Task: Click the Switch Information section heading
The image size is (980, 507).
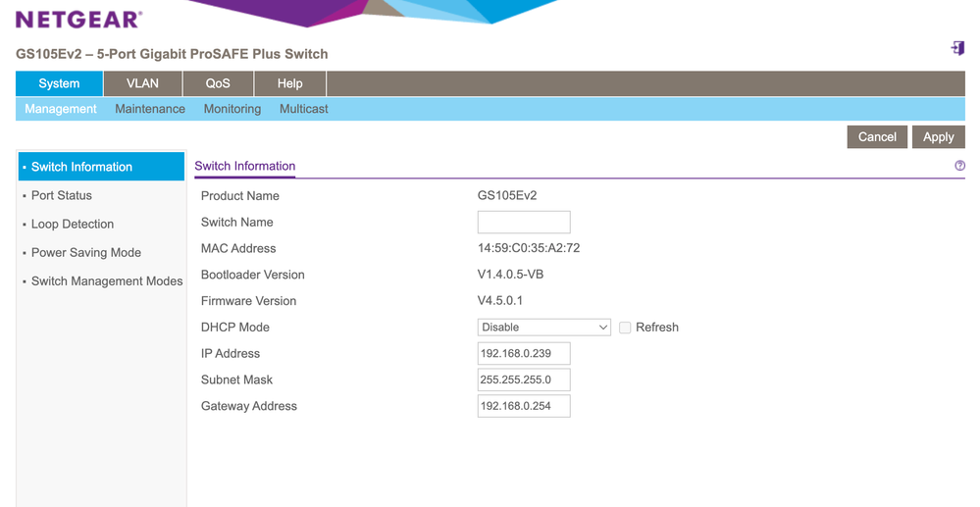Action: tap(245, 167)
